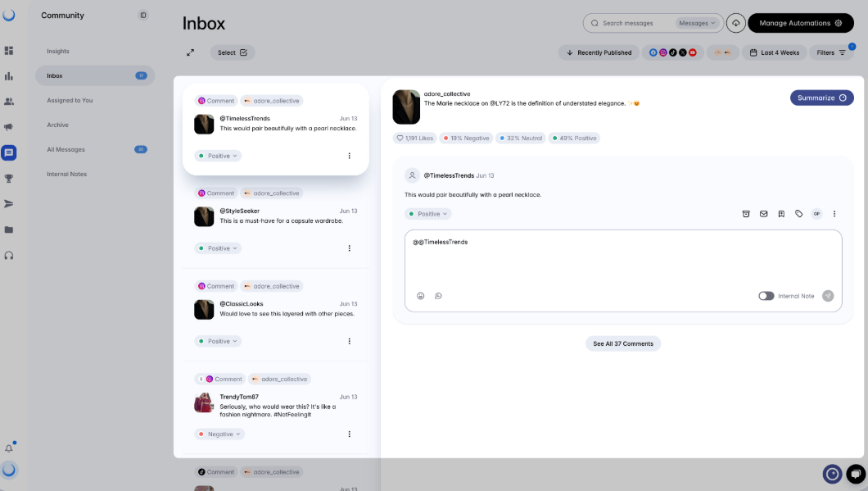Click the archive icon in comment toolbar

tap(746, 214)
